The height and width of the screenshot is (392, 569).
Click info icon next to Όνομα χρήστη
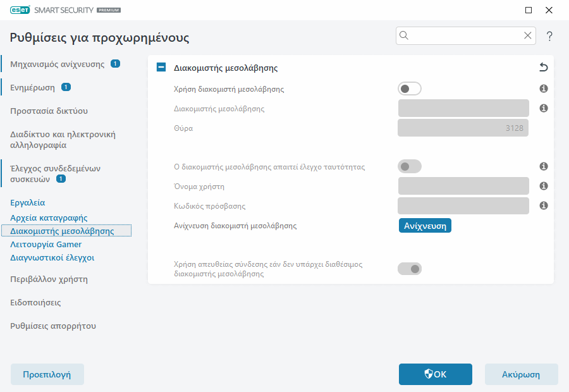[543, 185]
